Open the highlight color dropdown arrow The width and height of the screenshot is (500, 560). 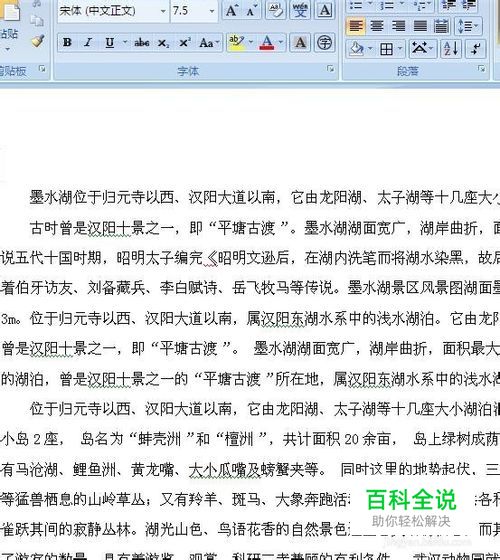pos(251,42)
